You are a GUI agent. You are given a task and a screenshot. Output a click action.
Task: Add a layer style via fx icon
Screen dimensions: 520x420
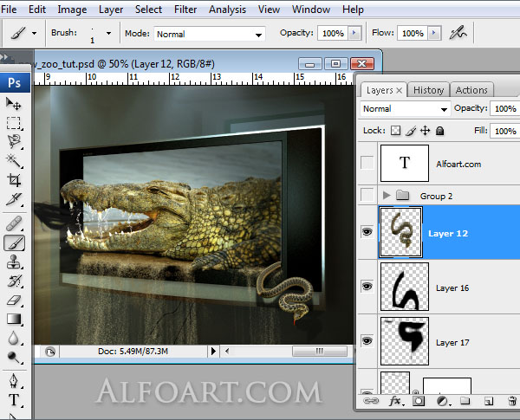(x=396, y=401)
